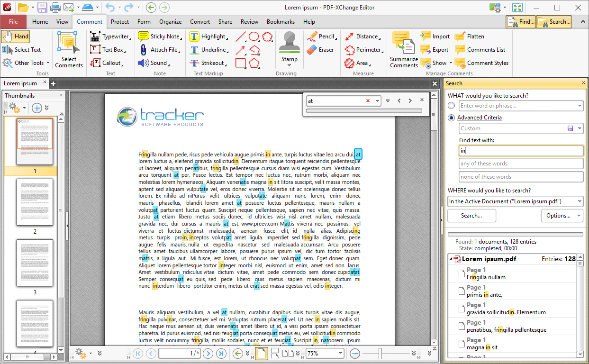Collapse the Lorem ipsum.pdf search results group
The image size is (589, 364).
click(x=451, y=259)
